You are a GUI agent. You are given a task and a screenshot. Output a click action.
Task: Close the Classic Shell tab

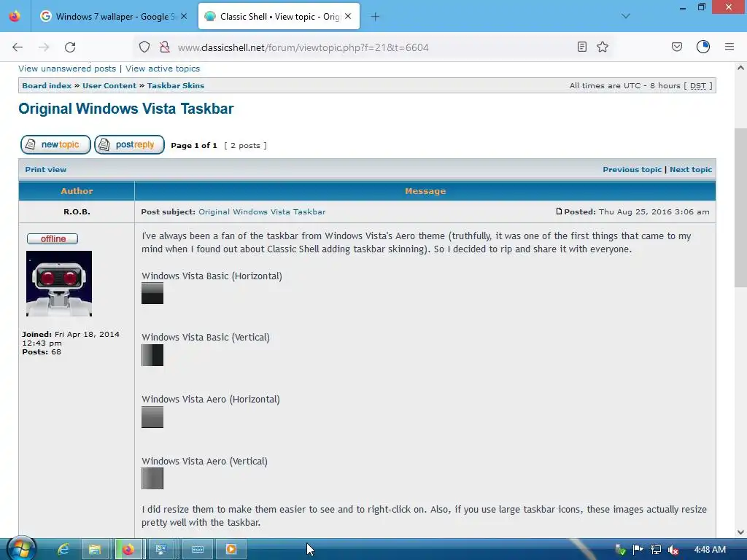(x=348, y=16)
